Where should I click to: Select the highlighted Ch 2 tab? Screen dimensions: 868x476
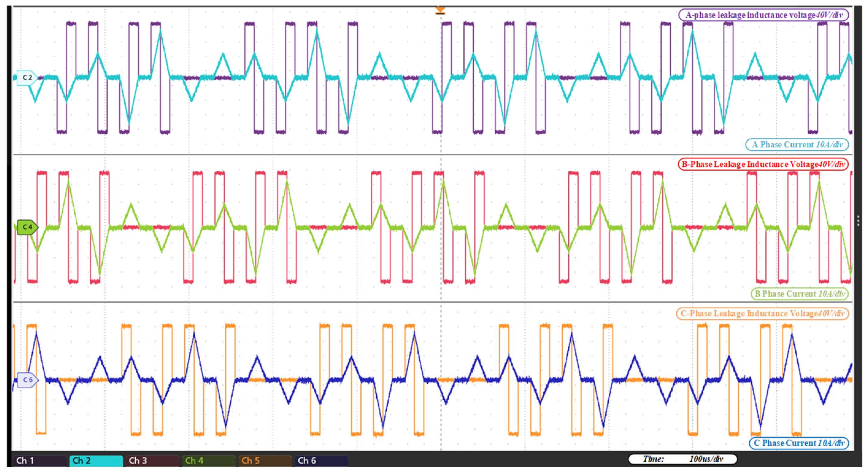[96, 460]
